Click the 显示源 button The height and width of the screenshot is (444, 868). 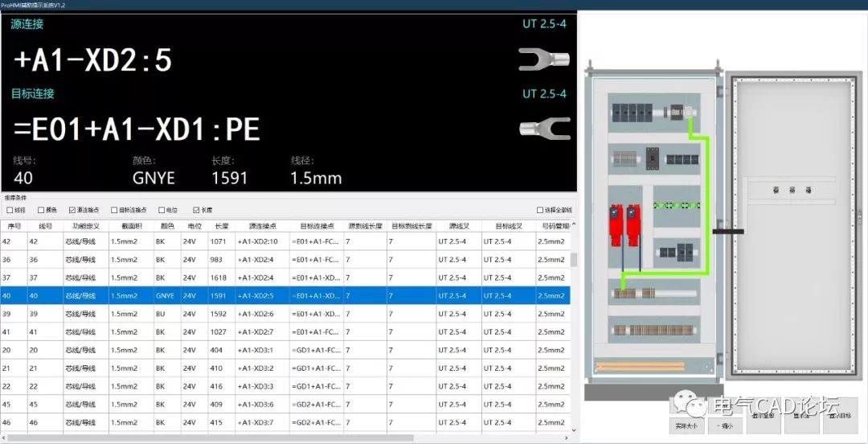click(801, 416)
